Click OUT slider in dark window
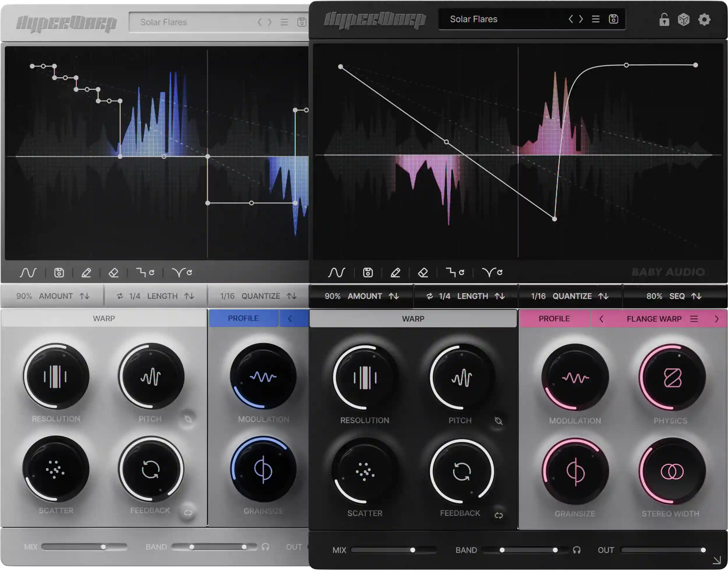Viewport: 728px width, 570px height. click(x=663, y=550)
